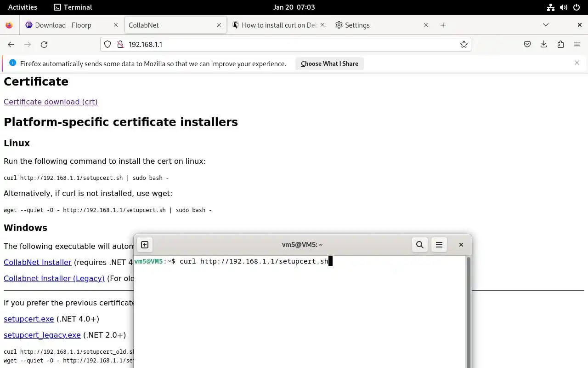Close the Download - Floorp tab
Screen dimensions: 588x368
tap(115, 25)
